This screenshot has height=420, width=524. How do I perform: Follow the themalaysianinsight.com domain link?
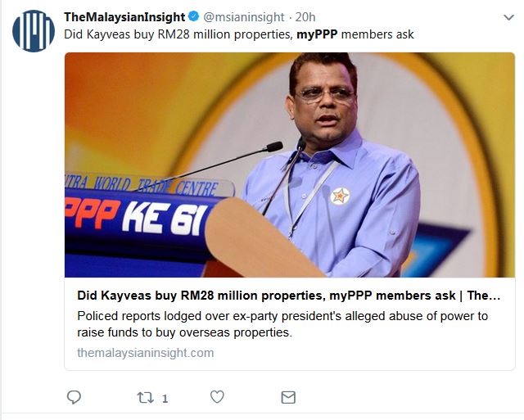(x=145, y=353)
